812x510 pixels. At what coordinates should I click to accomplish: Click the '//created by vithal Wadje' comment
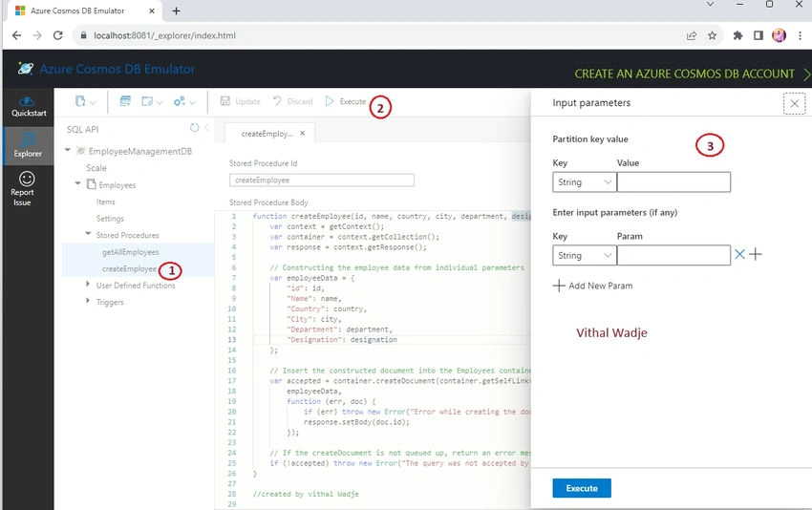tap(306, 494)
